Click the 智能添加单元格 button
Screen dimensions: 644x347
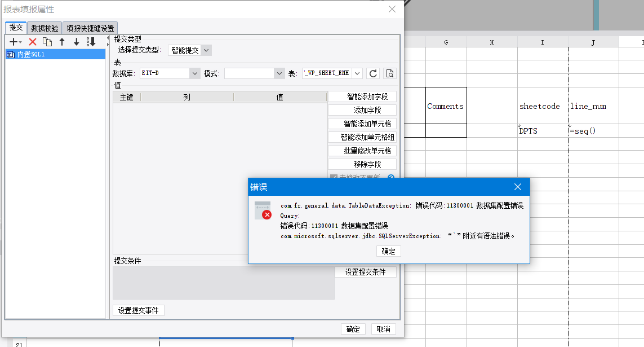[362, 124]
